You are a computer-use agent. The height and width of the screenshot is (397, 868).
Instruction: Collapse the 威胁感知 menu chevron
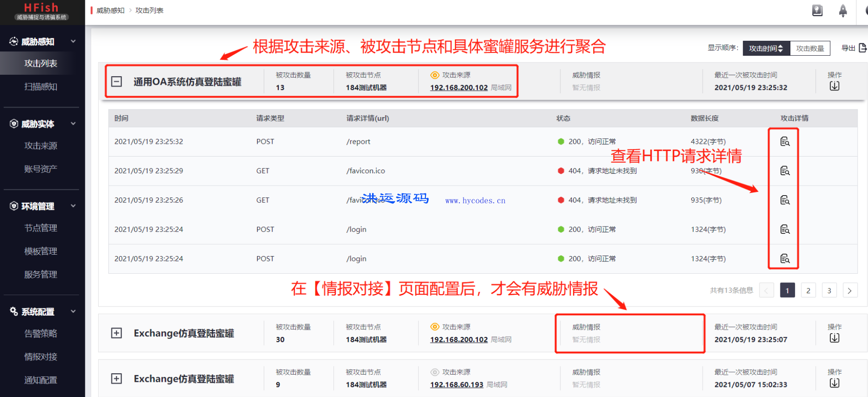(73, 41)
